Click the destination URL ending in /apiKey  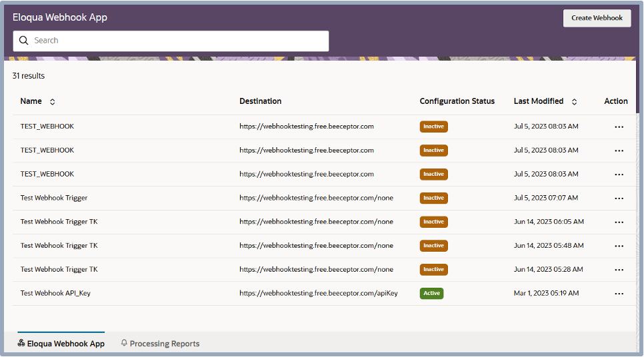click(x=319, y=293)
